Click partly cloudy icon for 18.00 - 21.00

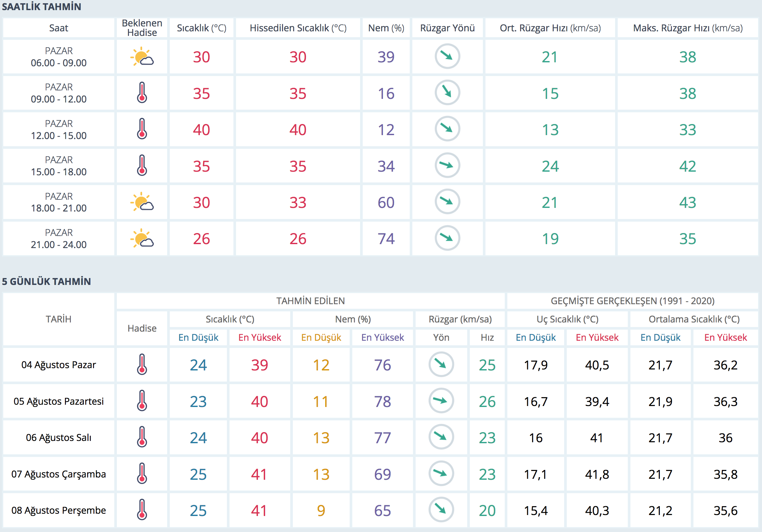point(142,202)
